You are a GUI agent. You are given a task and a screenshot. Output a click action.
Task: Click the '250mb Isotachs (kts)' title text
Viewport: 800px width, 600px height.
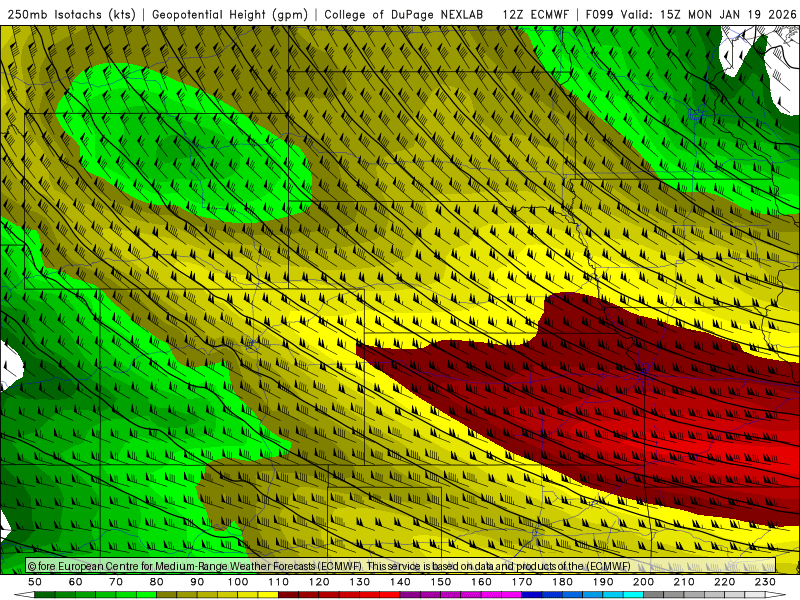(x=71, y=15)
